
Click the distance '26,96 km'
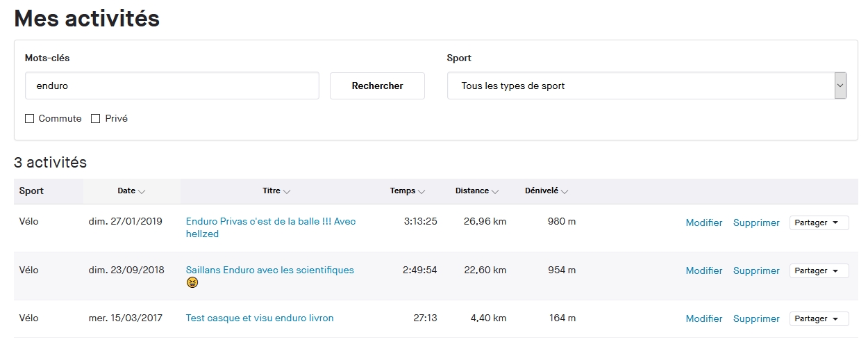coord(485,222)
